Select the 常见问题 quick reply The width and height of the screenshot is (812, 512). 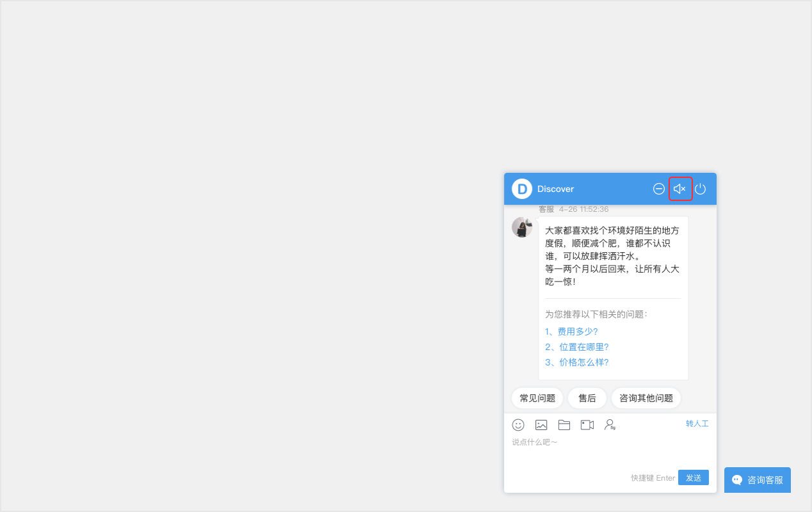pyautogui.click(x=537, y=398)
